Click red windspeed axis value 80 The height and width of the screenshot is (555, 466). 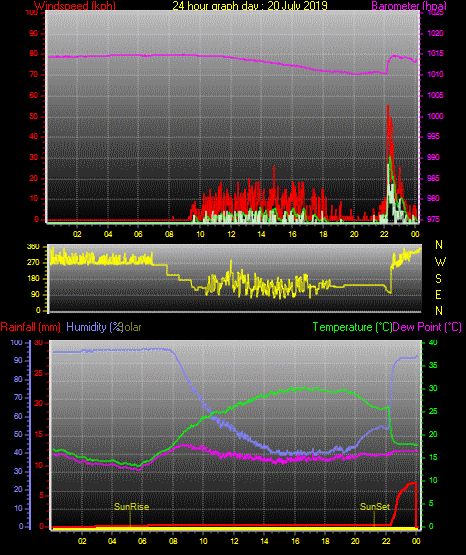click(x=34, y=54)
